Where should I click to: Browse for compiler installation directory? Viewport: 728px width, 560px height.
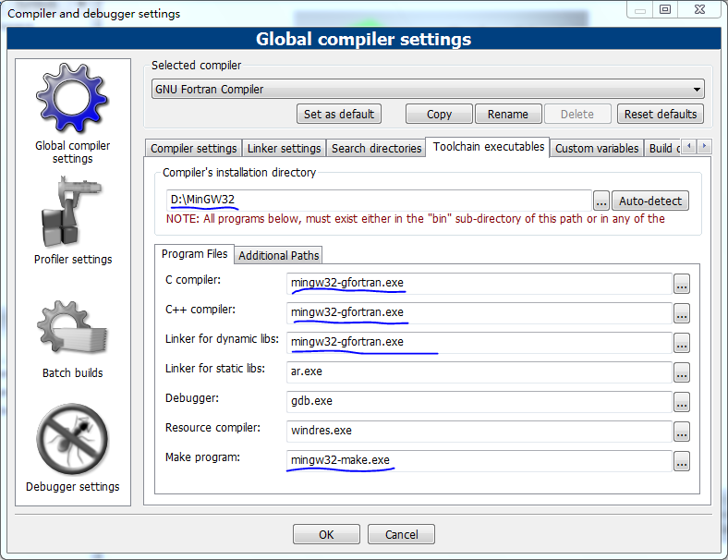coord(601,201)
